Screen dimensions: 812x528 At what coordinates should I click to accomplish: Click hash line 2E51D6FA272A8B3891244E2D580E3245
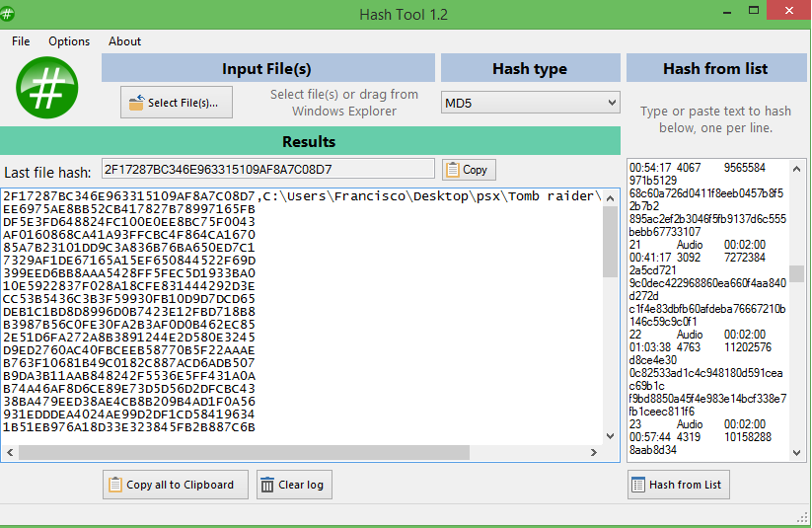click(129, 338)
